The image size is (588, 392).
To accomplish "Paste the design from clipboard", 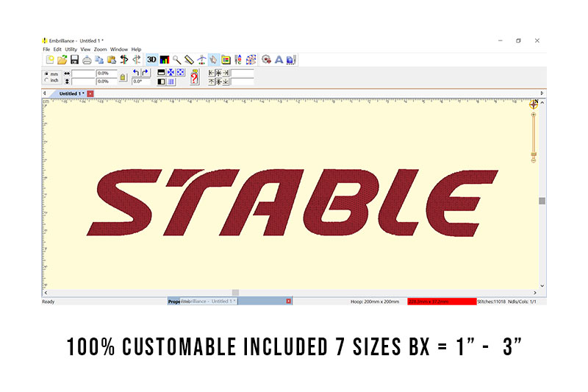I will click(112, 60).
